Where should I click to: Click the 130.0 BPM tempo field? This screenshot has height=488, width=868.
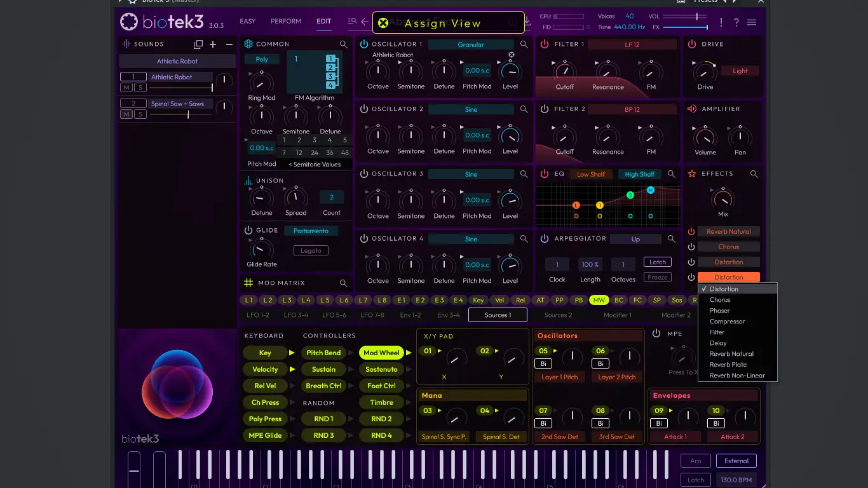click(x=736, y=480)
